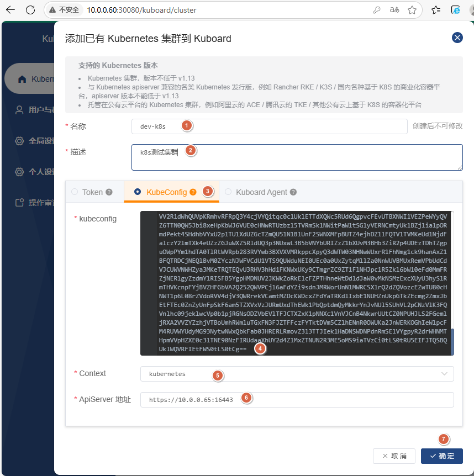Close the add-cluster dialog with X
The width and height of the screenshot is (474, 476).
457,38
